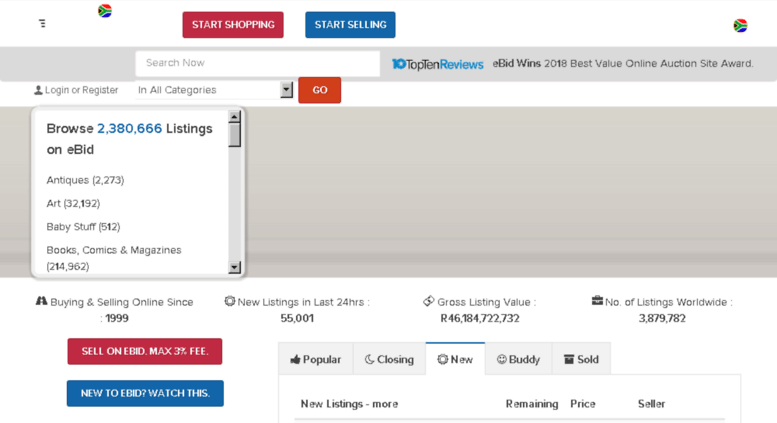Click NEW TO EBID? WATCH THIS. button

(145, 393)
